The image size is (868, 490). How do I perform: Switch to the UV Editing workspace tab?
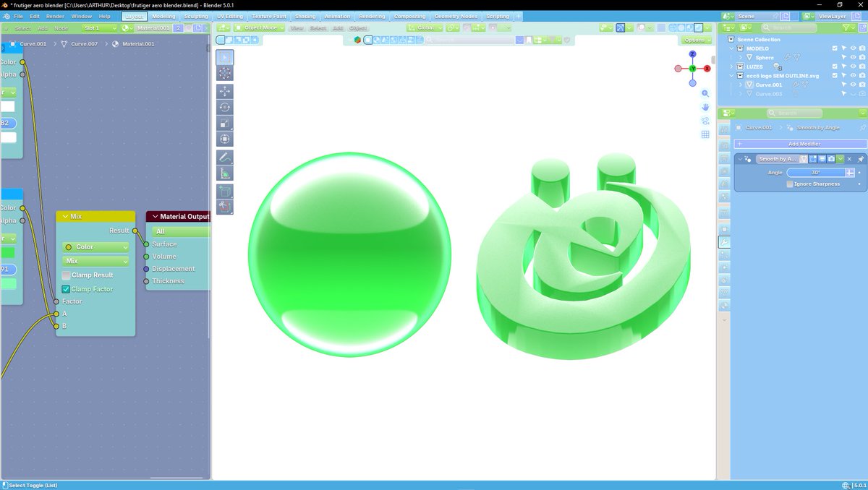coord(230,16)
